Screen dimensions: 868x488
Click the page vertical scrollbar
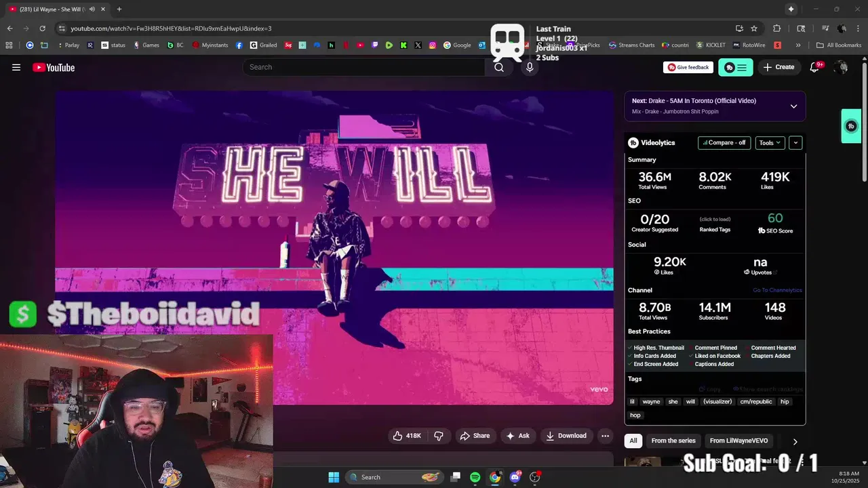[x=864, y=122]
